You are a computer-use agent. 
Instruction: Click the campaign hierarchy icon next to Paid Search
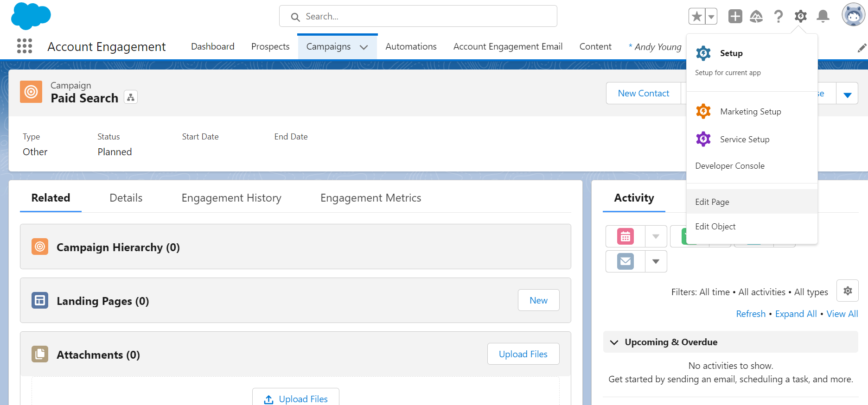tap(131, 97)
